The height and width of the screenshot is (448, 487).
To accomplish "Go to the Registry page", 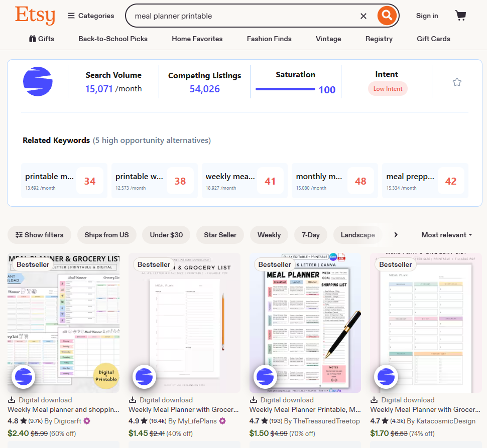I will click(379, 39).
